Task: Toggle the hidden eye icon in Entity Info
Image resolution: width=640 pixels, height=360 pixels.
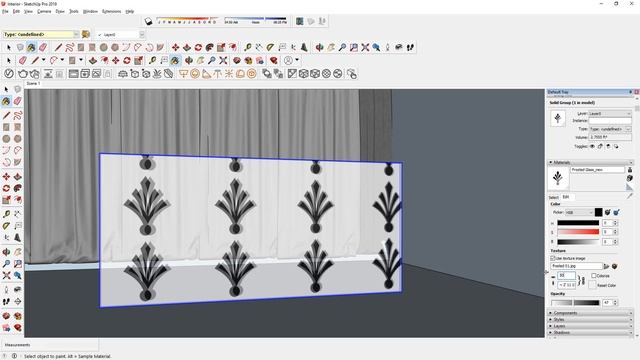Action: point(592,146)
